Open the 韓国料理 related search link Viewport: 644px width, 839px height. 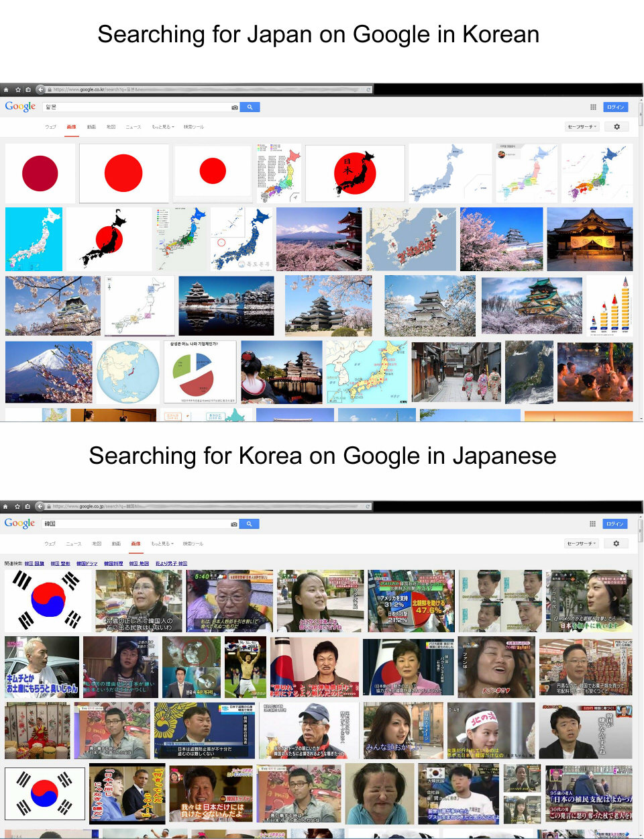(113, 564)
